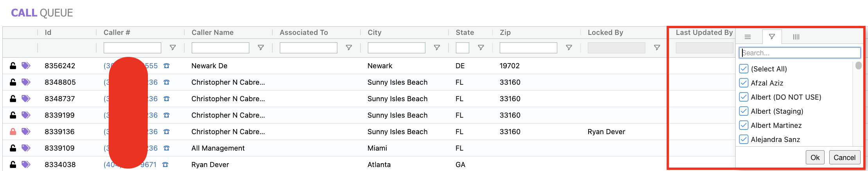Open the Locked By filter funnel
The image size is (868, 171).
(x=657, y=48)
